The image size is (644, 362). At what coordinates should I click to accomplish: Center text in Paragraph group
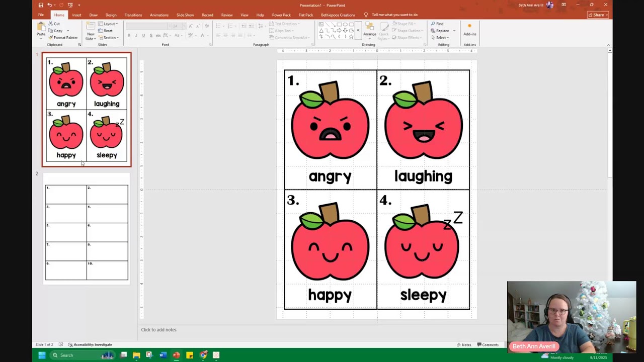pos(225,35)
